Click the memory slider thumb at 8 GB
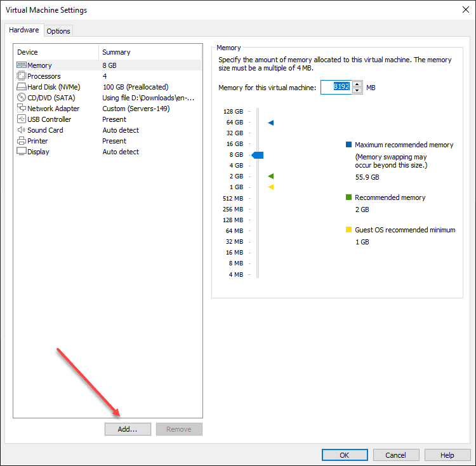 (x=258, y=155)
